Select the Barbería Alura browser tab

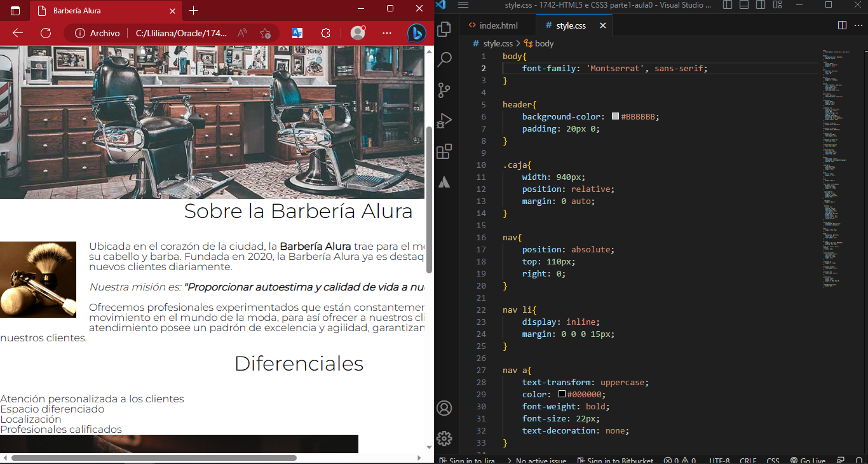point(105,10)
